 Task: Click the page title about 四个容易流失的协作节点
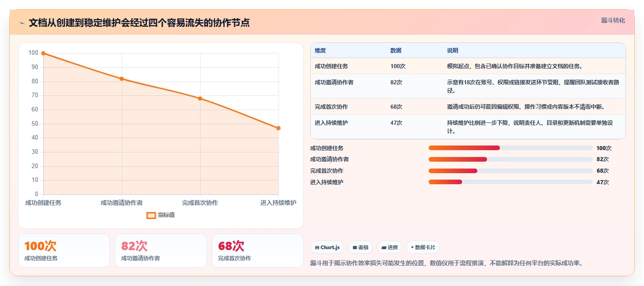[139, 23]
